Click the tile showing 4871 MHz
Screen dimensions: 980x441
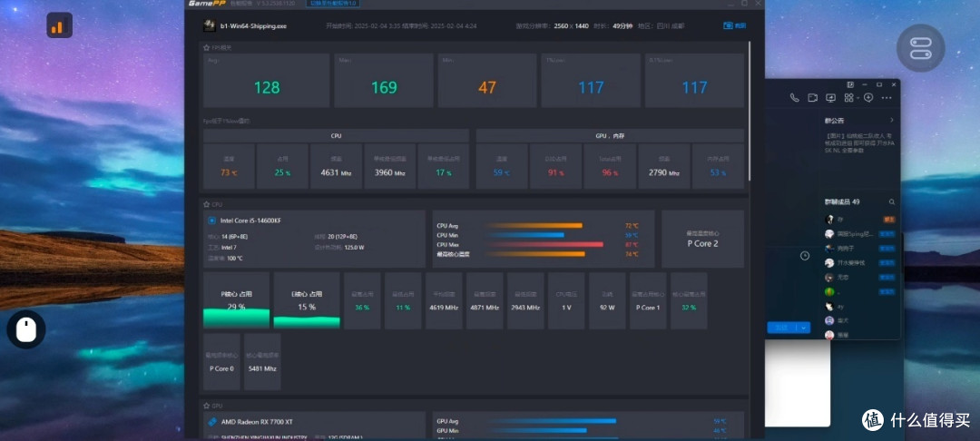coord(485,300)
